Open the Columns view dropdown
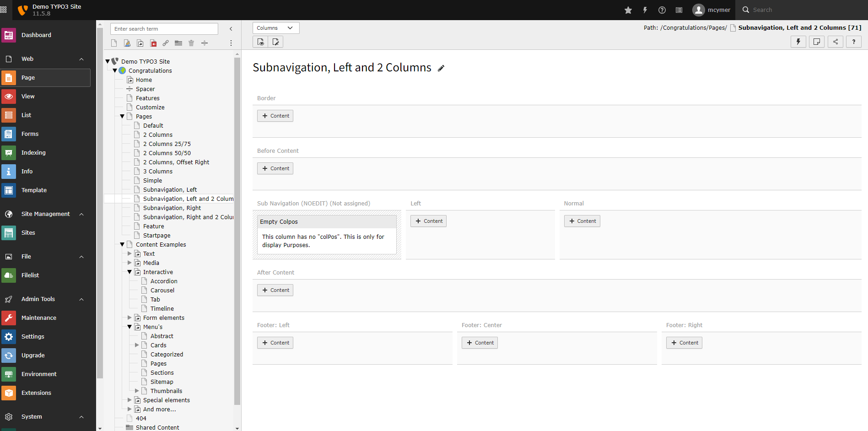Image resolution: width=868 pixels, height=431 pixels. click(x=275, y=28)
